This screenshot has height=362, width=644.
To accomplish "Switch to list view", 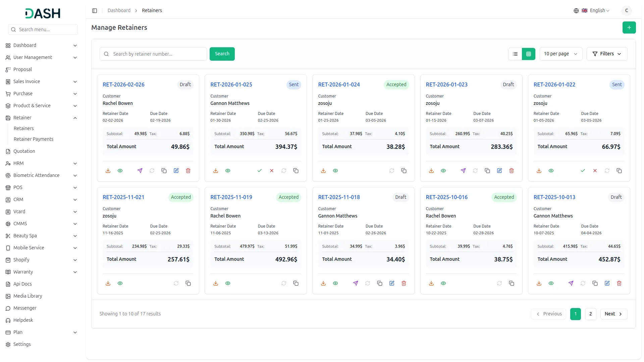I will (515, 54).
